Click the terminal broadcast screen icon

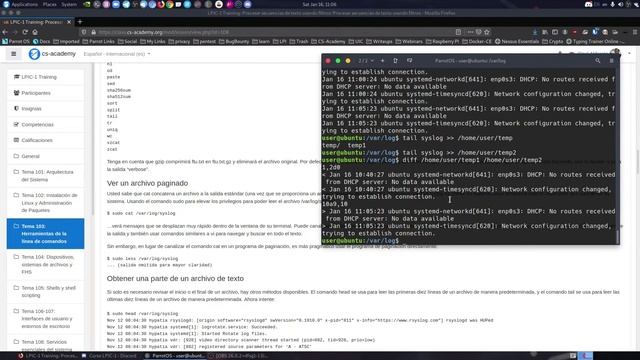click(x=409, y=60)
